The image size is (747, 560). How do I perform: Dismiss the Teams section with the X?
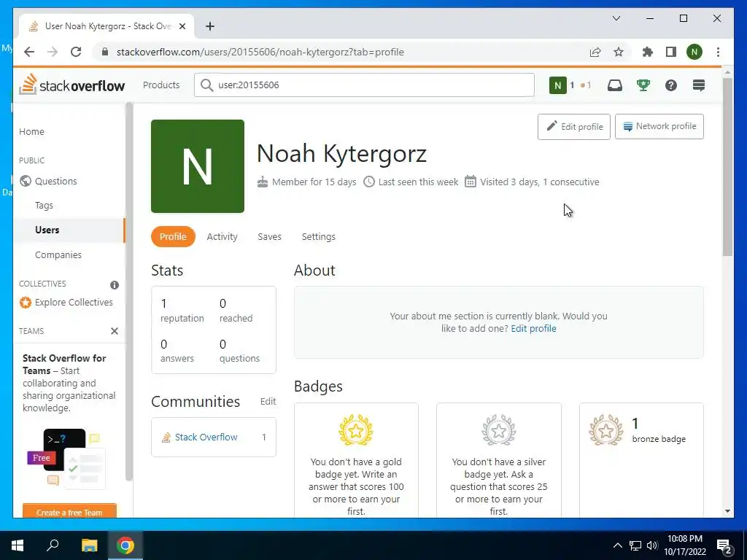[x=115, y=331]
